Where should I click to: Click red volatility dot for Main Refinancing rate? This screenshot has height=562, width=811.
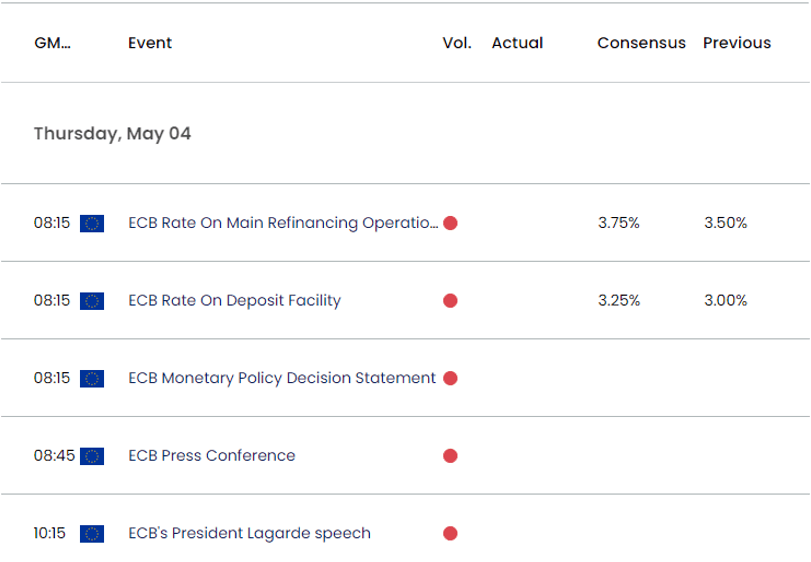(450, 223)
